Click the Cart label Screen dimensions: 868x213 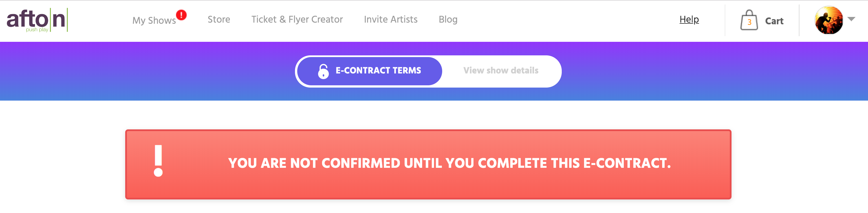pyautogui.click(x=774, y=21)
